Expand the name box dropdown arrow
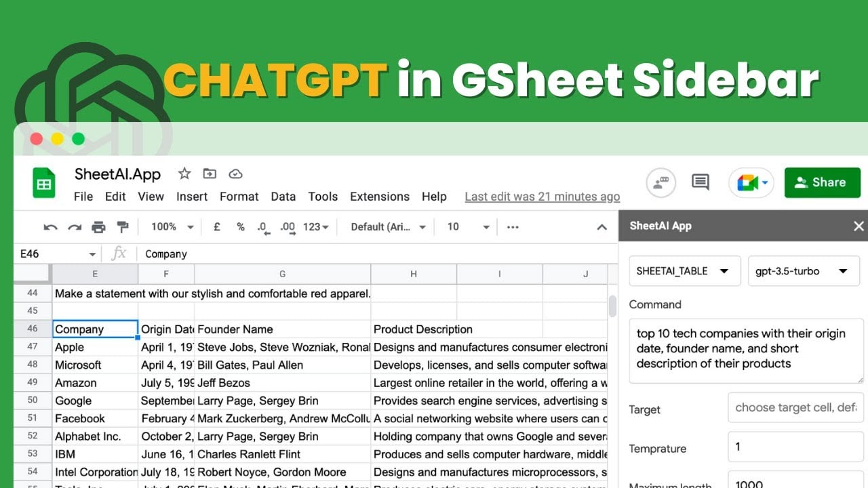868x488 pixels. pyautogui.click(x=92, y=254)
